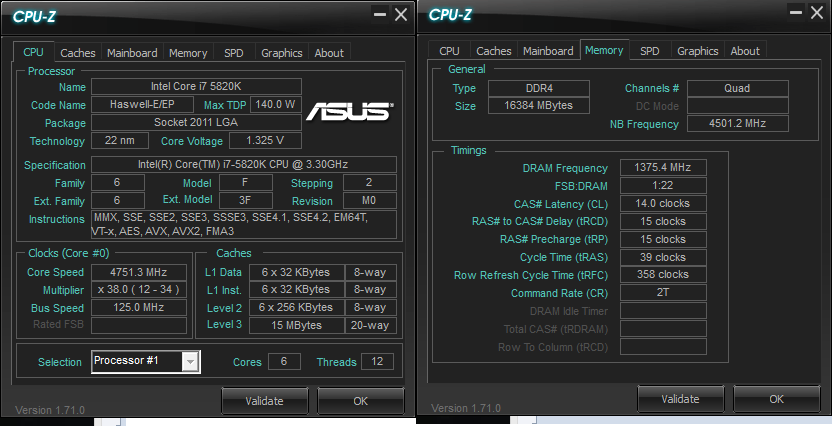Screen dimensions: 832x427
Task: Go to About tab in the memory window
Action: (745, 51)
